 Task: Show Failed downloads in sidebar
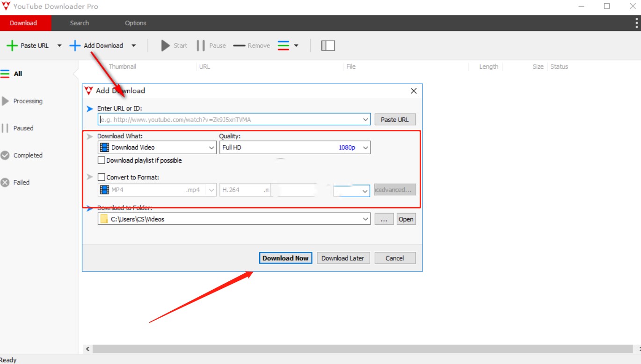point(21,183)
